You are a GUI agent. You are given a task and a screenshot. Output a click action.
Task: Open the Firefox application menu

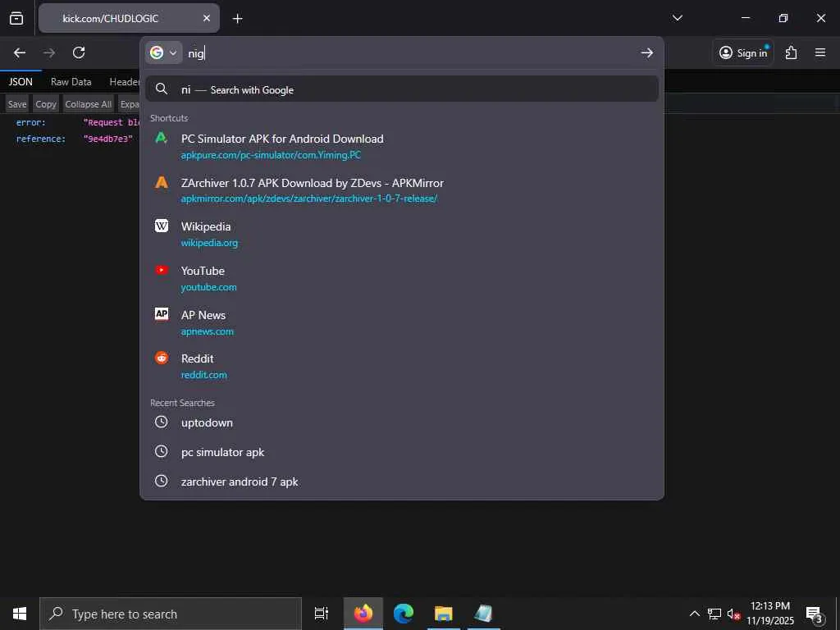pos(820,52)
